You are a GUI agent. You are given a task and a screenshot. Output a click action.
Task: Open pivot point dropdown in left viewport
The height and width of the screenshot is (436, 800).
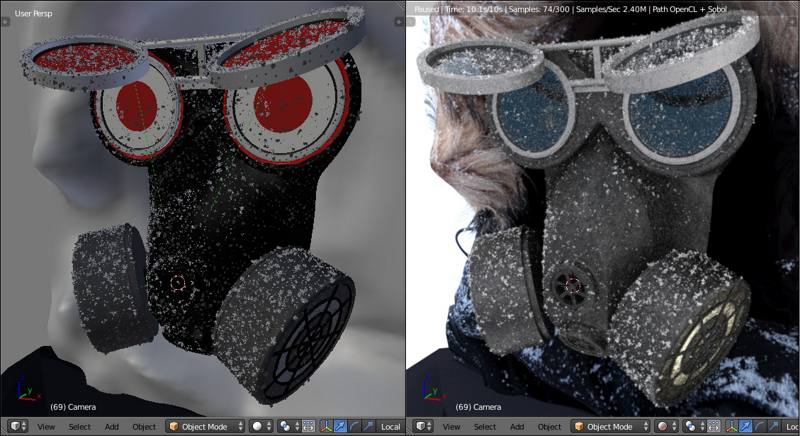pos(288,426)
